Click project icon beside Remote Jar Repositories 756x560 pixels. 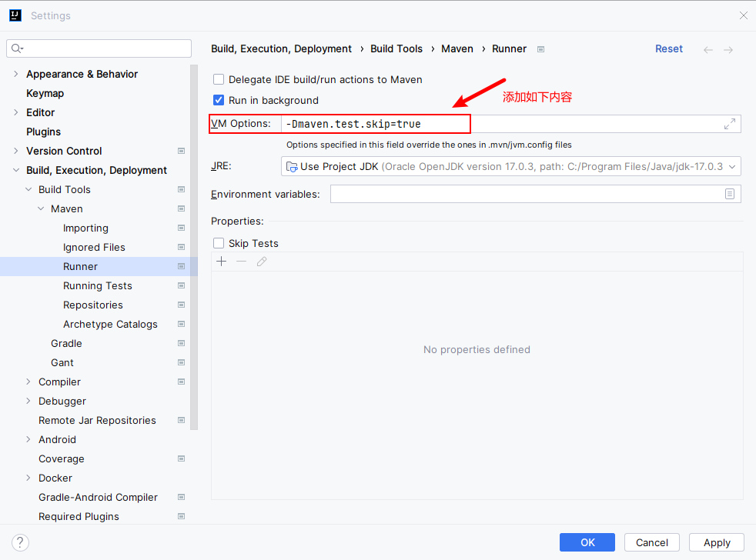click(x=181, y=420)
